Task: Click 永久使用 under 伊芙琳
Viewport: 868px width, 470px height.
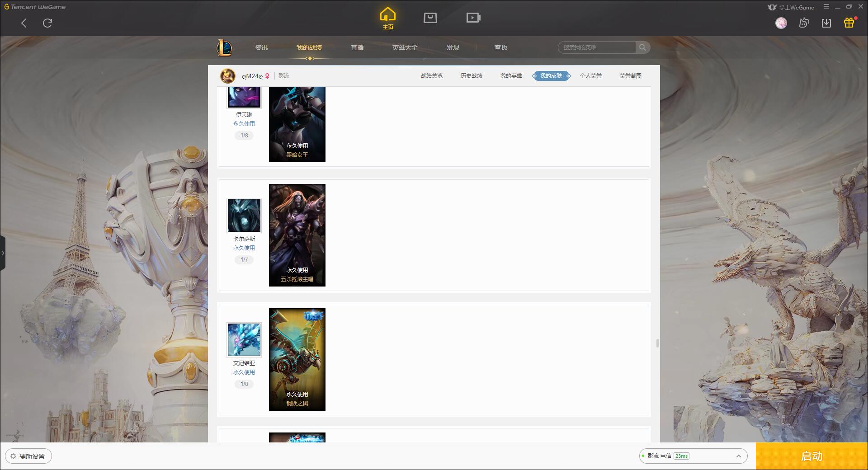Action: 244,124
